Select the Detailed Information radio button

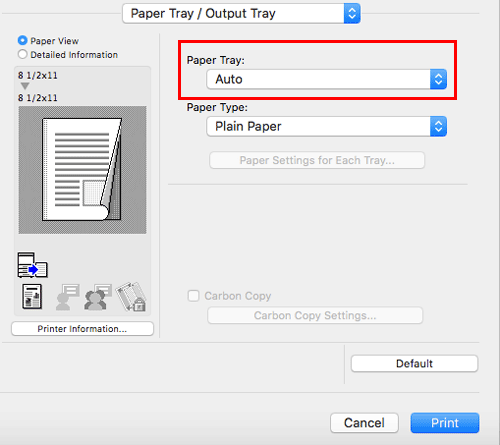22,54
